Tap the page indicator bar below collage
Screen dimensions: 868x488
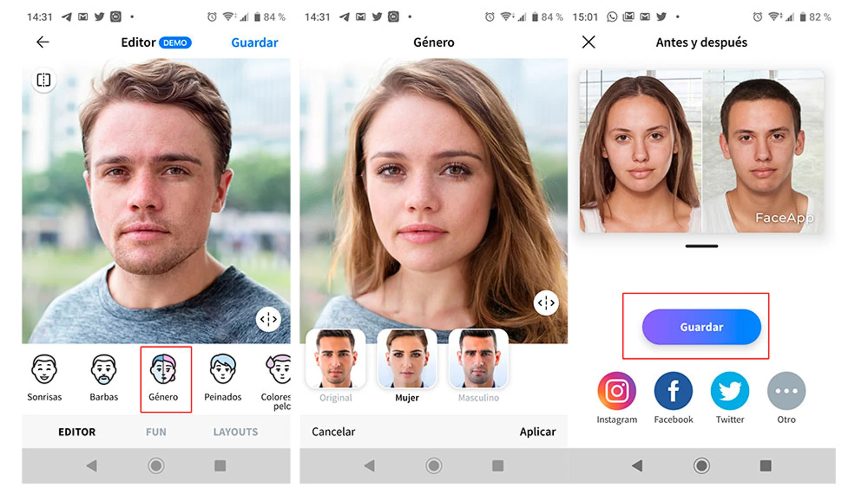(702, 246)
